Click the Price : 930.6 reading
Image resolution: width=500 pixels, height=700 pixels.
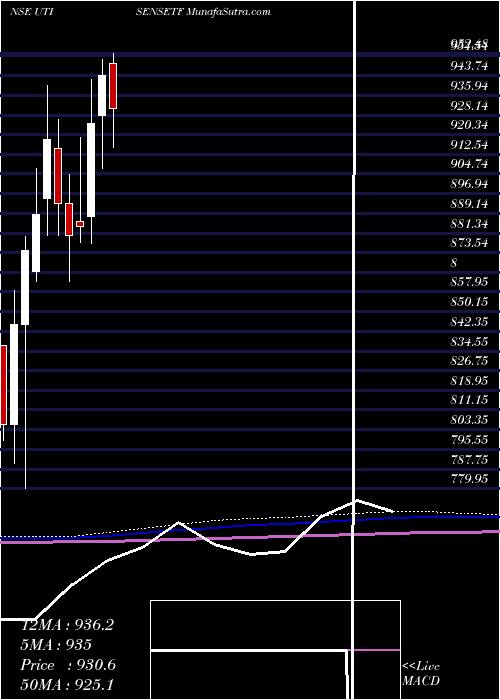pyautogui.click(x=68, y=665)
